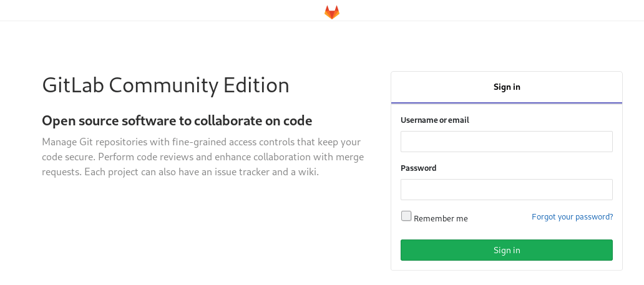Enable the Remember me checkbox

tap(406, 216)
